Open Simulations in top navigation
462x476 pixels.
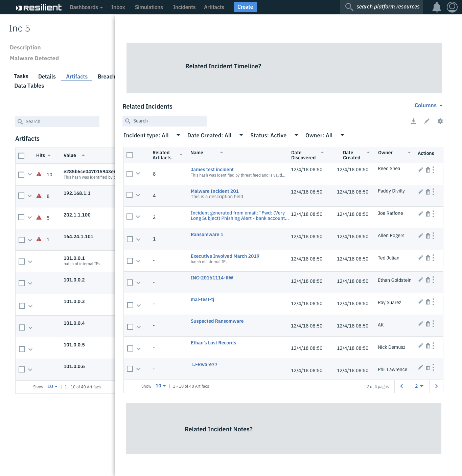(x=149, y=7)
